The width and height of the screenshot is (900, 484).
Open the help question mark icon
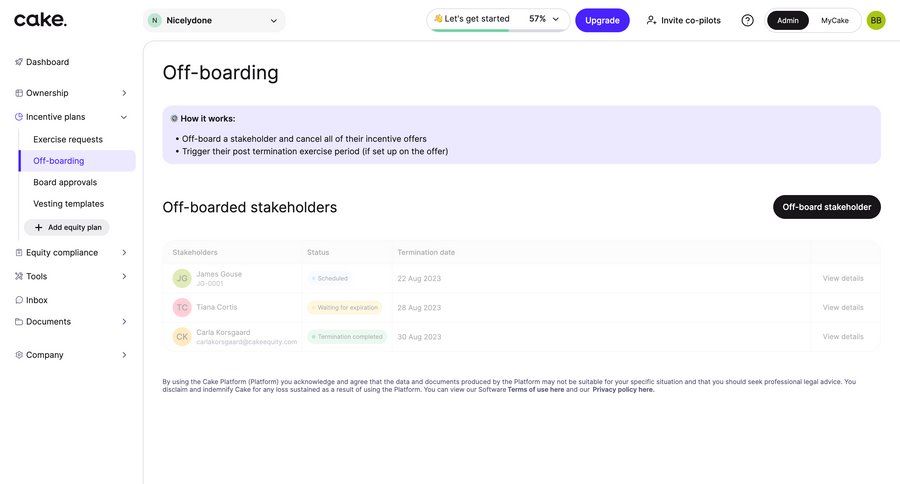pyautogui.click(x=747, y=20)
